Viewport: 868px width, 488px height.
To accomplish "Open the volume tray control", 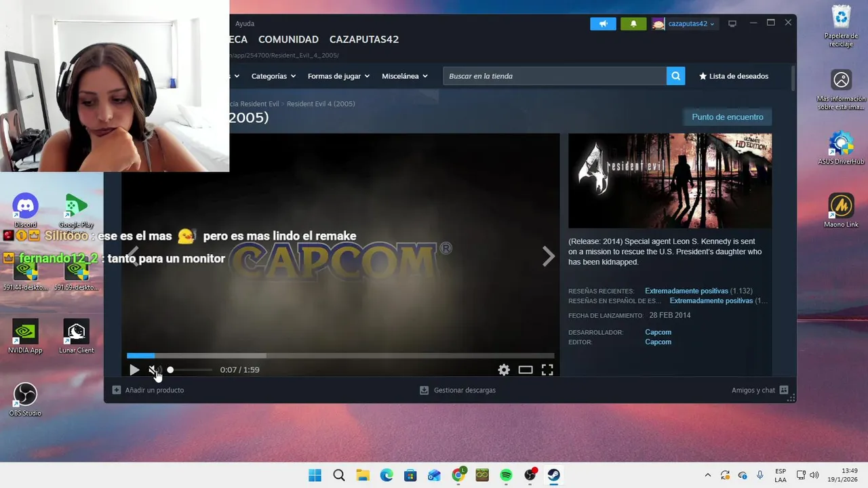I will point(814,475).
